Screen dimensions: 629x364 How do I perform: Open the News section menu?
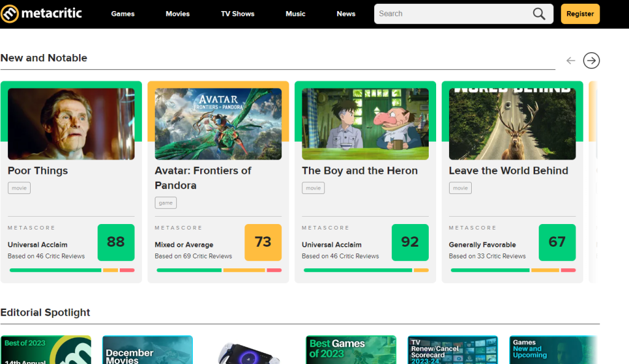click(x=346, y=14)
